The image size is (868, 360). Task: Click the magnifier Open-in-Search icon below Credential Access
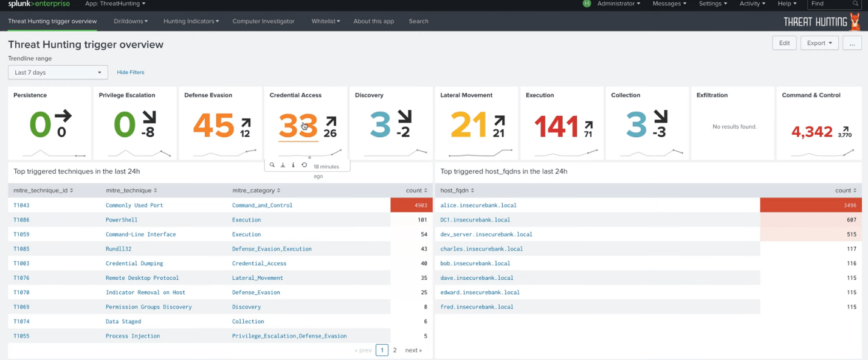click(272, 165)
